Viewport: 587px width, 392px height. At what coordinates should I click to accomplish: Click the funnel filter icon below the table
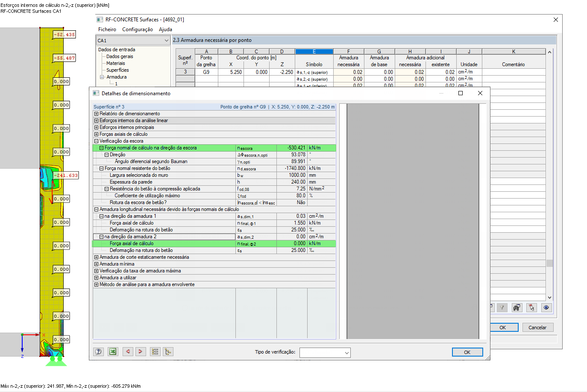tap(502, 307)
